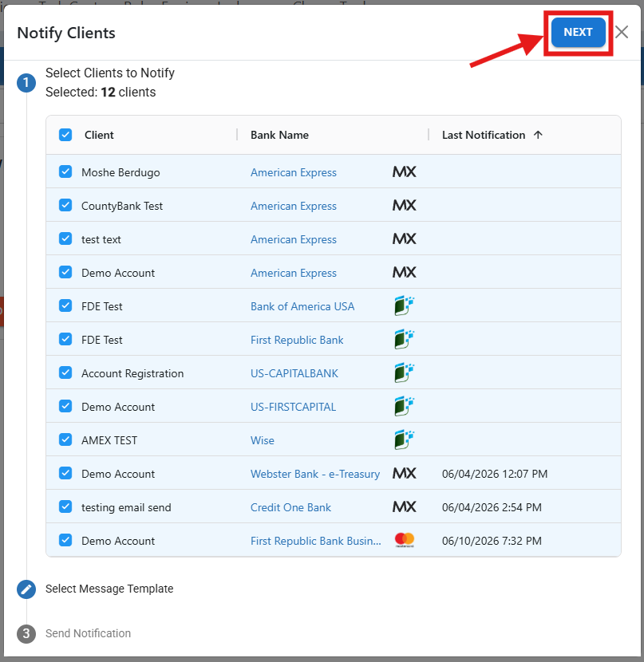Select the 'Select Clients to Notify' step label
644x662 pixels.
pyautogui.click(x=110, y=73)
